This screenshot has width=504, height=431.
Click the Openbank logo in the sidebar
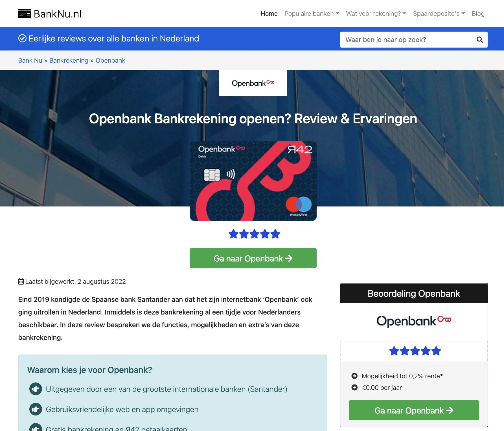[414, 321]
